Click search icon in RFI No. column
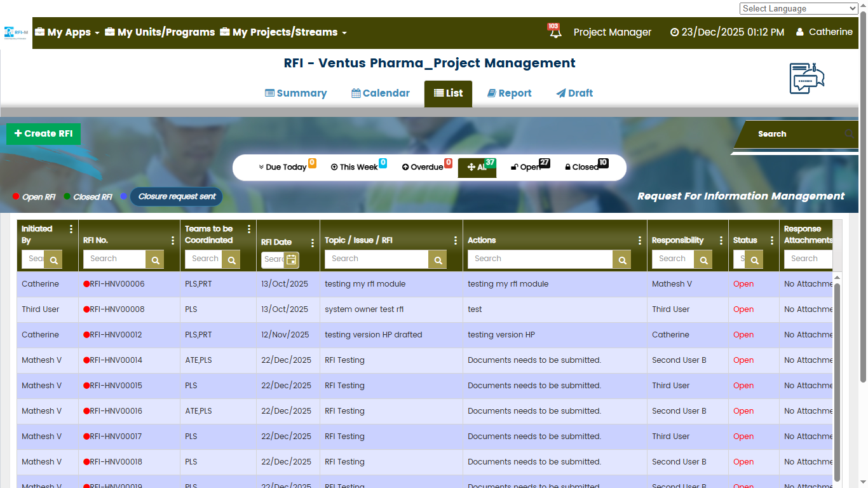 [154, 259]
